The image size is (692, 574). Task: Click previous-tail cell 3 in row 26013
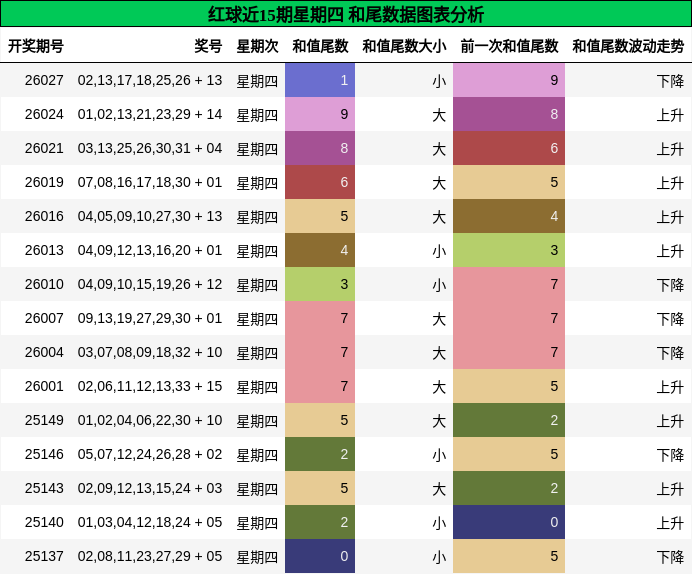point(509,250)
